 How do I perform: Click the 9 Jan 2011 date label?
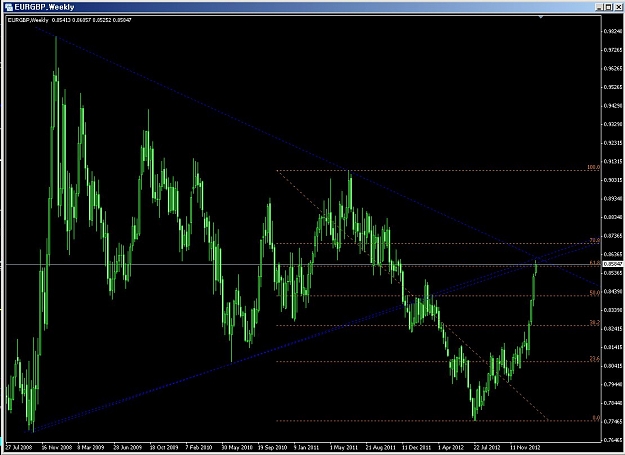[x=306, y=447]
